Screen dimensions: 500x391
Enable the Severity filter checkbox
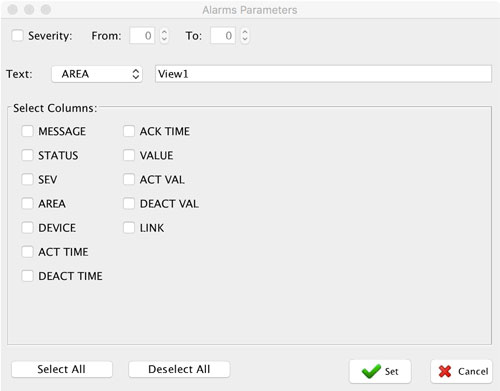click(x=17, y=35)
